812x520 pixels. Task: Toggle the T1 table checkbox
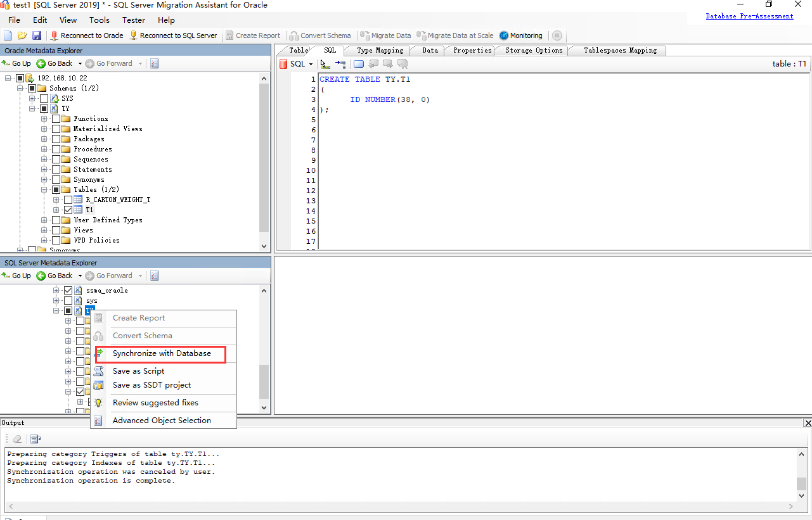[68, 210]
